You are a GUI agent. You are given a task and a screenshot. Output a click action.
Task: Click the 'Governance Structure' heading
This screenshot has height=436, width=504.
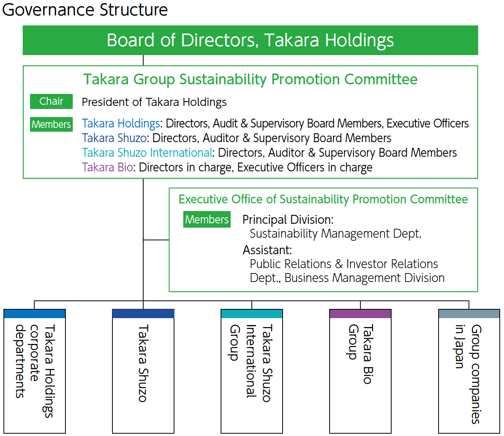[85, 10]
